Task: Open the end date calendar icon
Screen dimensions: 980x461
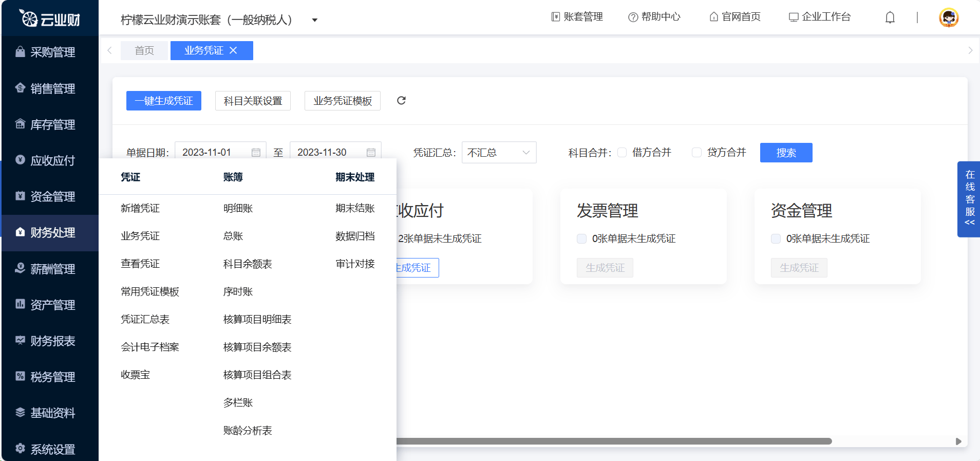Action: pyautogui.click(x=371, y=153)
